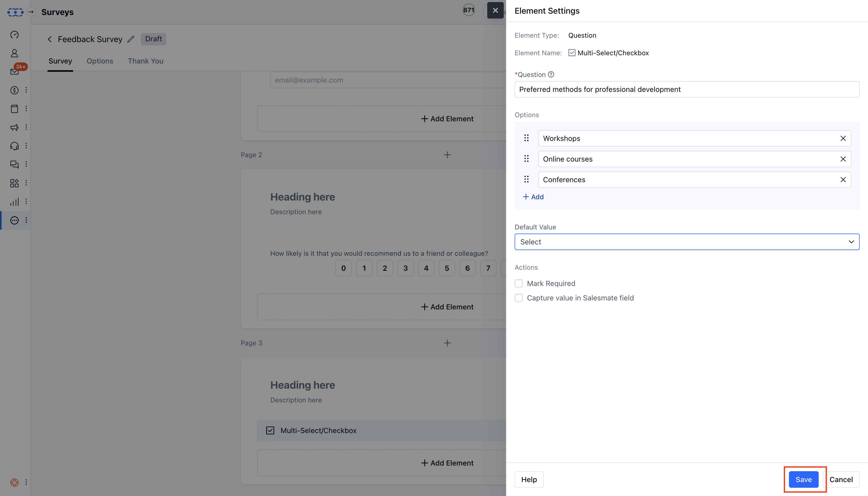868x496 pixels.
Task: Open Contacts from the sidebar person icon
Action: tap(14, 53)
